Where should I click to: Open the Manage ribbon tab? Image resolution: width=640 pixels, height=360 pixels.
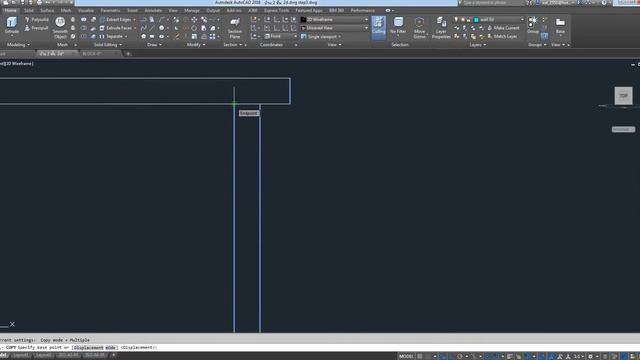coord(191,11)
